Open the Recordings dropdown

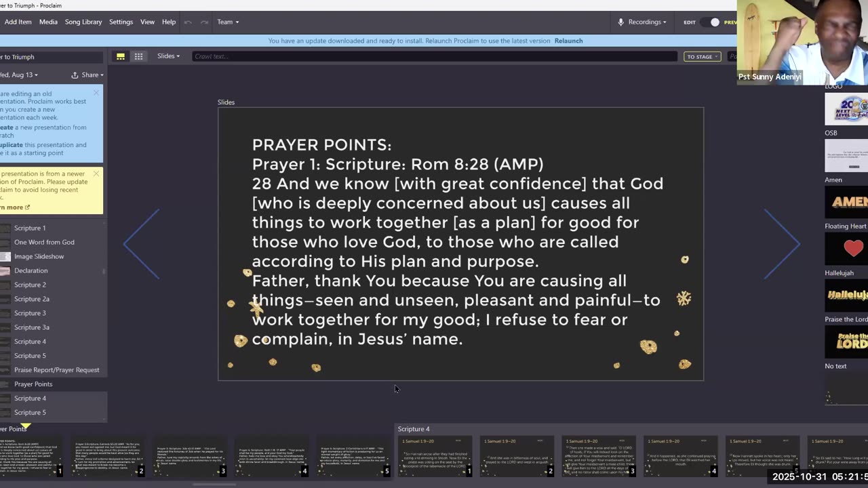click(647, 22)
